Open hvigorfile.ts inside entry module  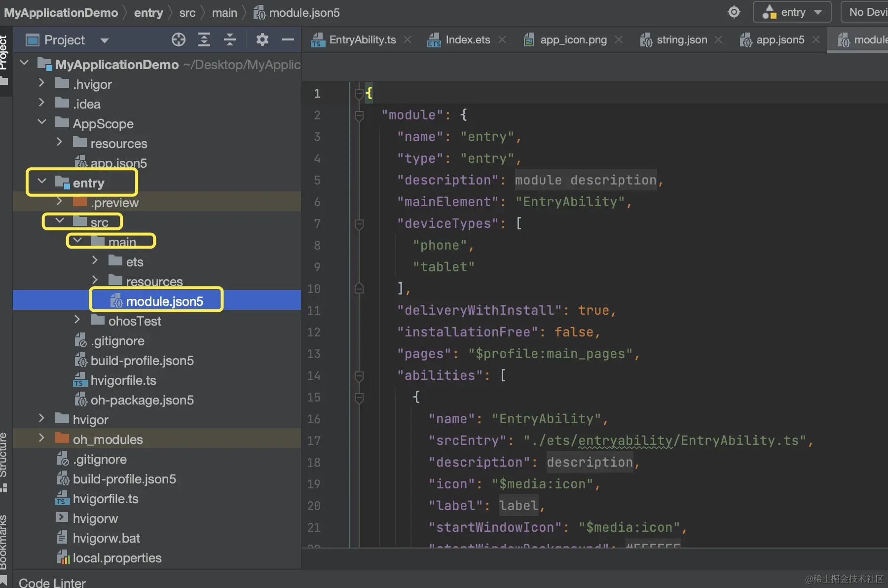(115, 380)
